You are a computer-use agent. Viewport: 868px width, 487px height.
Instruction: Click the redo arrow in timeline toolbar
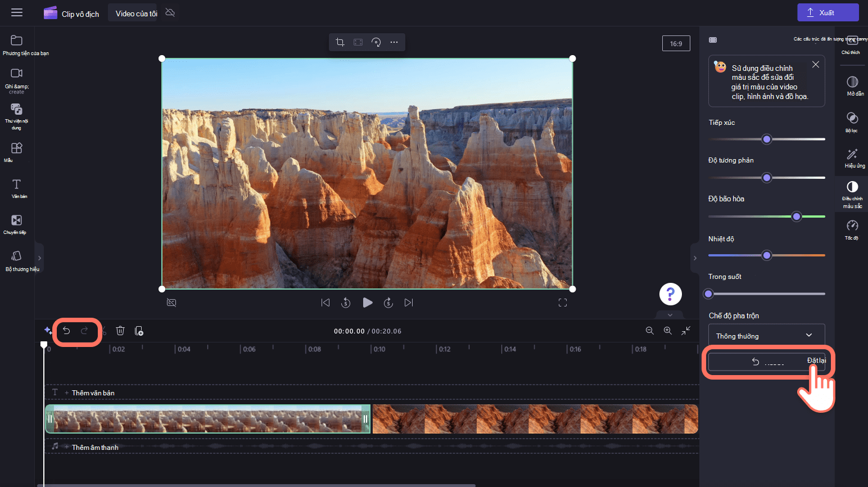point(85,331)
